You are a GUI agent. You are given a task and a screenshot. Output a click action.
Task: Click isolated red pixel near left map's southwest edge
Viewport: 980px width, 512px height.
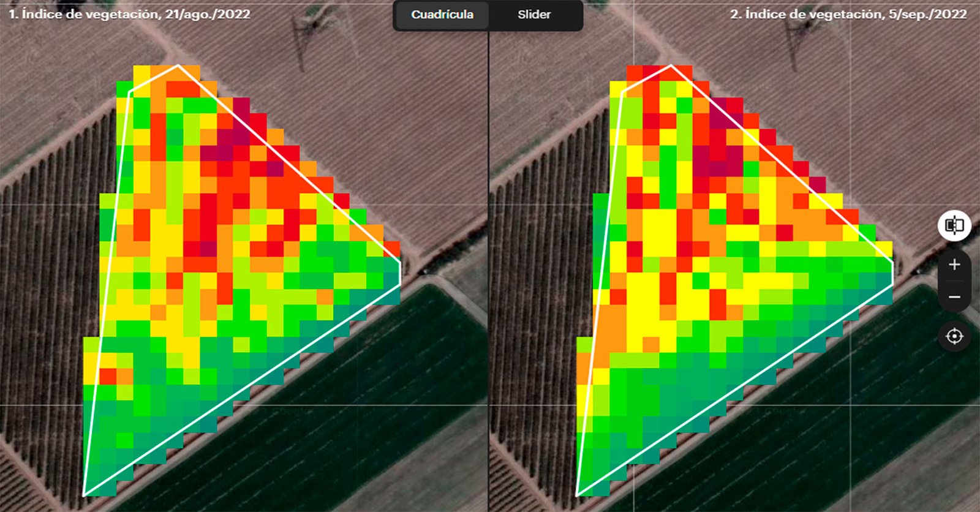tap(108, 375)
